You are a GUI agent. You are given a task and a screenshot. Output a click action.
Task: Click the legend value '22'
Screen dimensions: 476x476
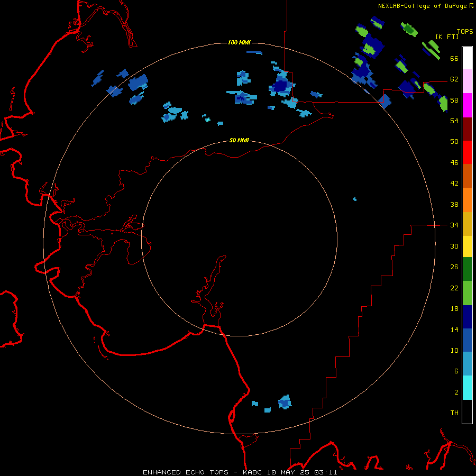click(454, 288)
